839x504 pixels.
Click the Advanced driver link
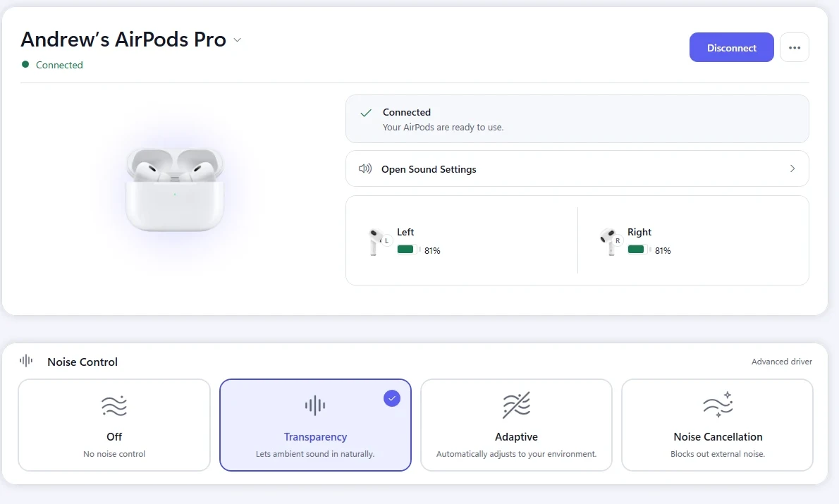782,362
